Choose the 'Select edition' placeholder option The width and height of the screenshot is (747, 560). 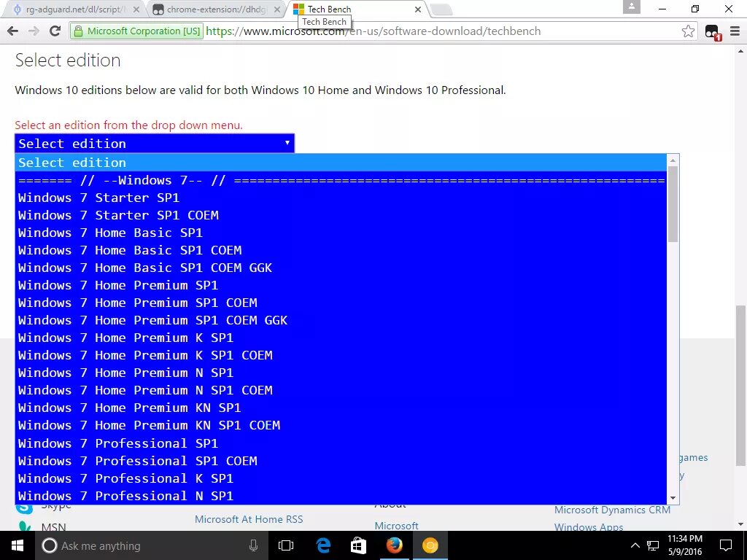click(341, 163)
